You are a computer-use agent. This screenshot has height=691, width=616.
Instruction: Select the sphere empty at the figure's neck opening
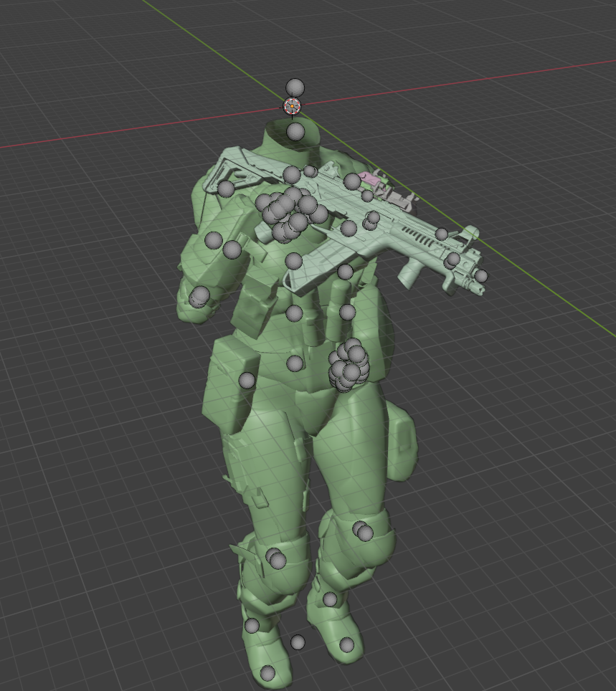[298, 131]
